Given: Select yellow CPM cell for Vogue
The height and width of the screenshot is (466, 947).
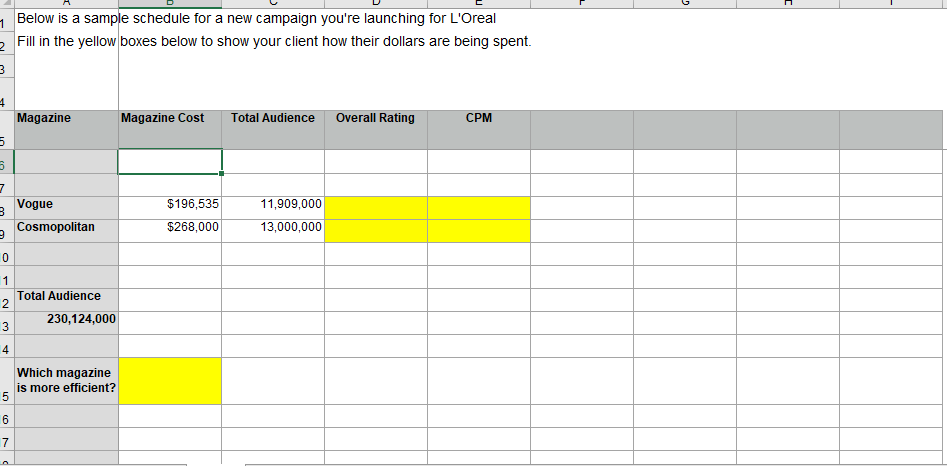Looking at the screenshot, I should [479, 208].
